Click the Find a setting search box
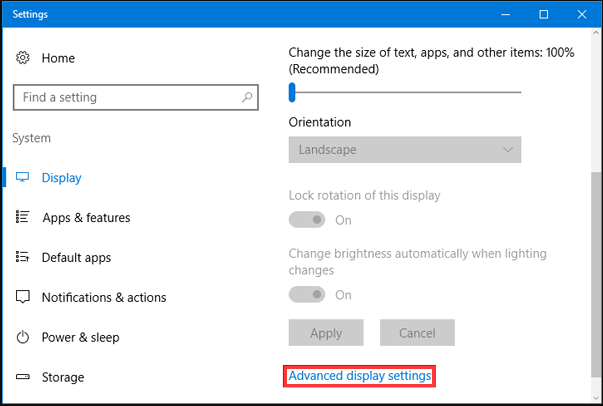 [135, 97]
